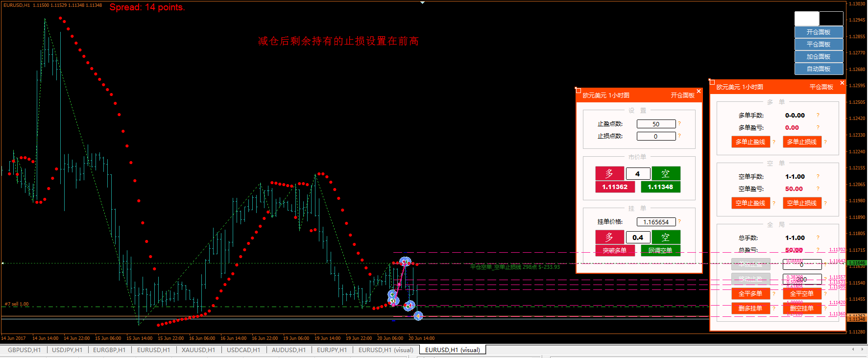Select the topmost trade arrow marker on chart
The image size is (868, 358).
coord(405,262)
